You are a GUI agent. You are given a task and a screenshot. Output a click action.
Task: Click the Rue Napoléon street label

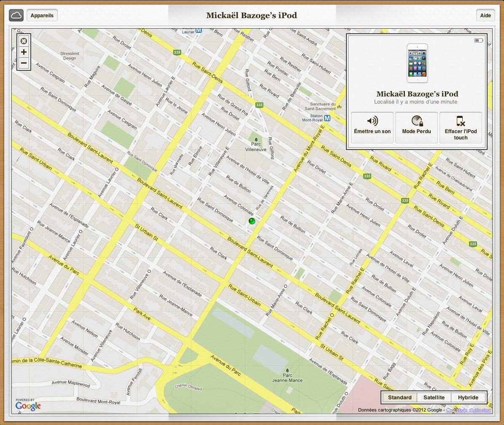tap(431, 323)
